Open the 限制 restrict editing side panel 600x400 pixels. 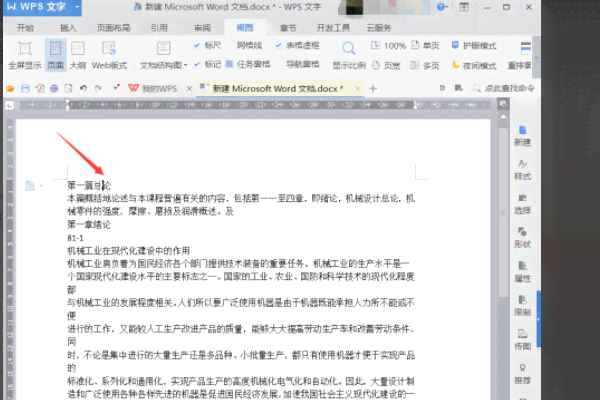click(x=522, y=305)
